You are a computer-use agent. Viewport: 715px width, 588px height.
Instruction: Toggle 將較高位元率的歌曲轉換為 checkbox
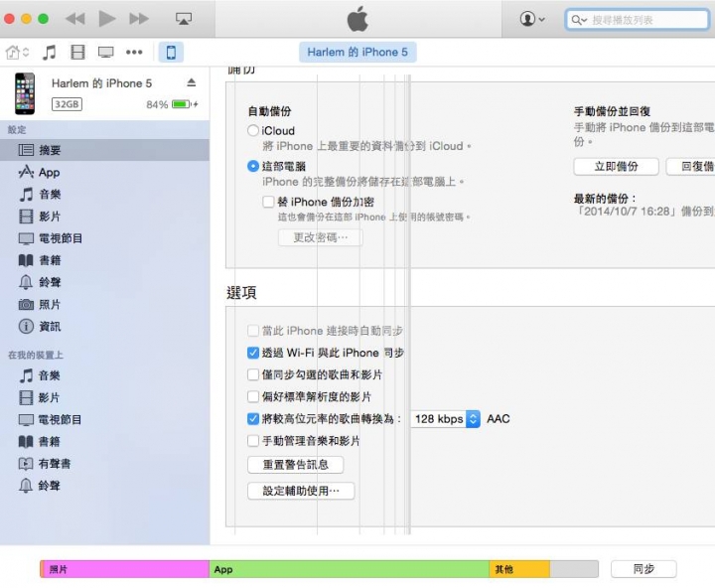(x=253, y=419)
